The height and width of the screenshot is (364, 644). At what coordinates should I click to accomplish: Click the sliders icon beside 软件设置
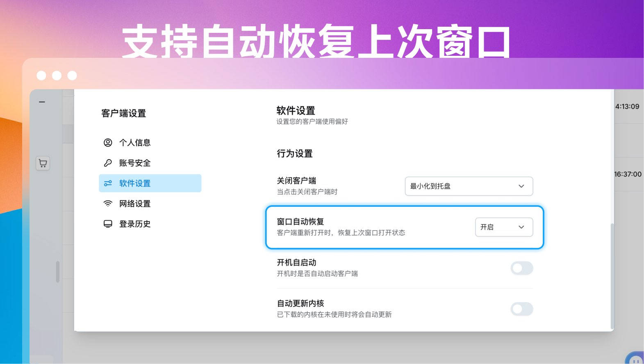point(108,183)
